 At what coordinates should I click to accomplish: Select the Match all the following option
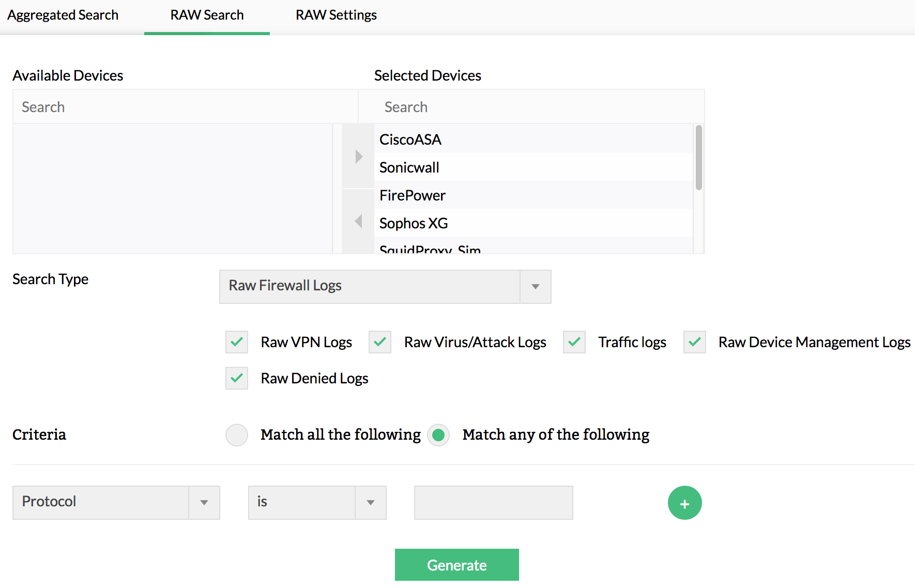pos(236,435)
